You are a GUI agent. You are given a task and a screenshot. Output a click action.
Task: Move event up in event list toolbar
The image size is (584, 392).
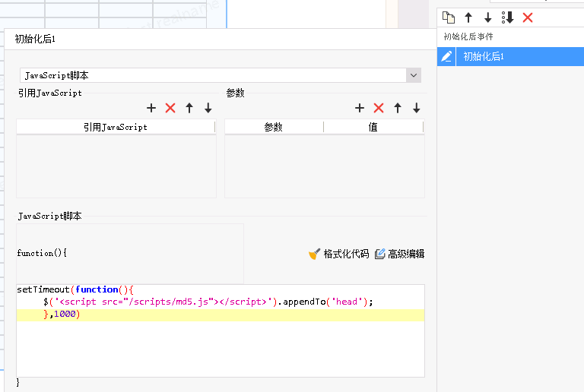click(x=468, y=17)
